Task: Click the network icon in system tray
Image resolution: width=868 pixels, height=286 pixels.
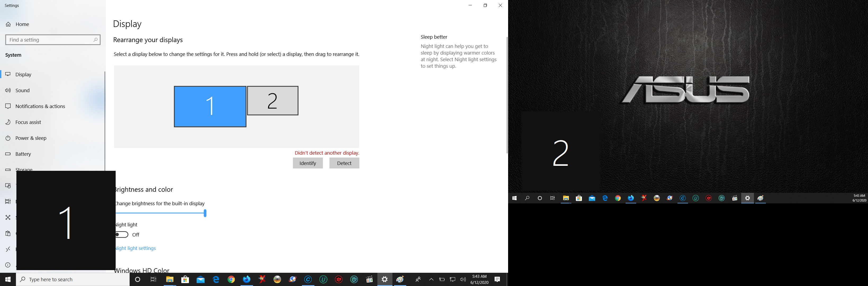Action: [x=453, y=279]
